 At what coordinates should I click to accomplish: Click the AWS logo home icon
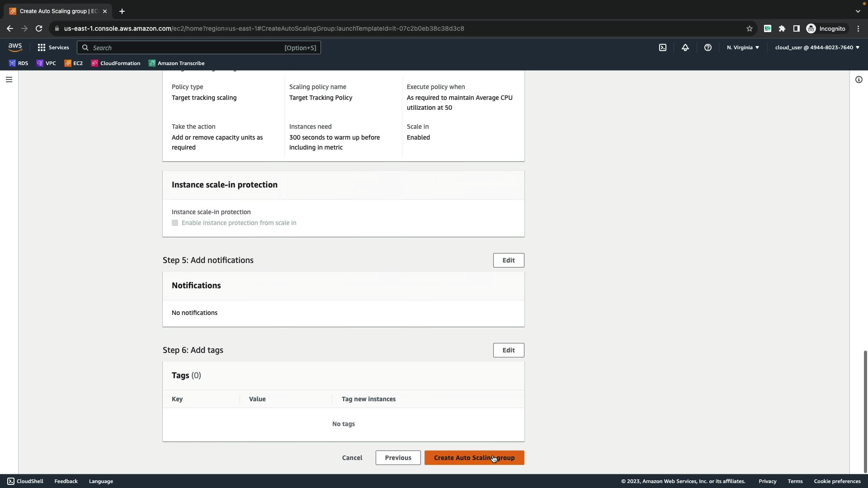pyautogui.click(x=15, y=47)
